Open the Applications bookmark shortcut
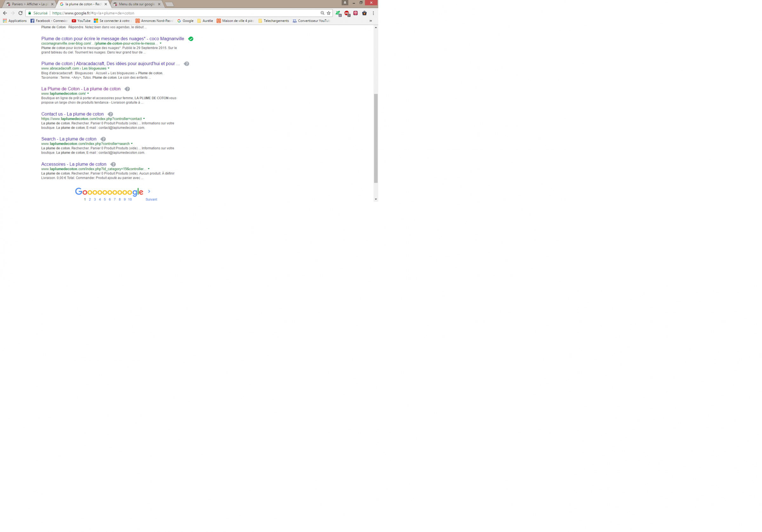The width and height of the screenshot is (762, 532). pyautogui.click(x=15, y=21)
